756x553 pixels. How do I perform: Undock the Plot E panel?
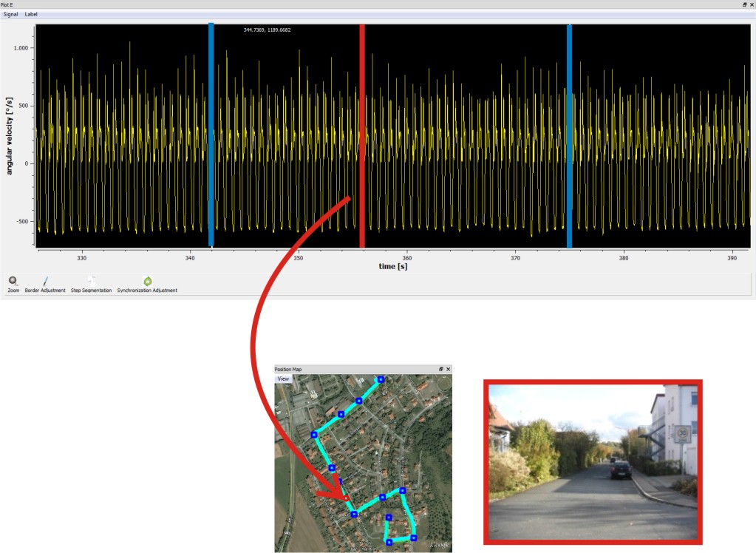pos(744,4)
